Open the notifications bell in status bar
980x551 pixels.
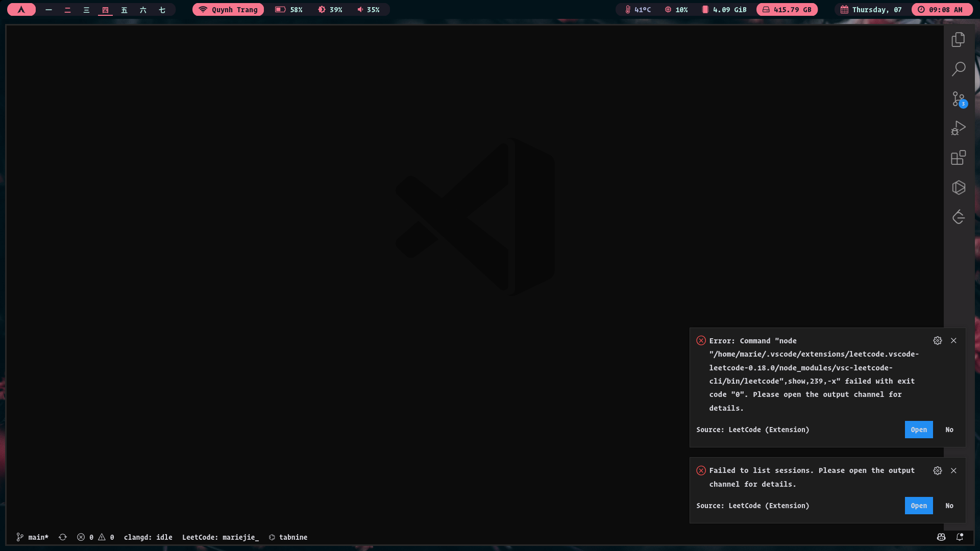(960, 537)
